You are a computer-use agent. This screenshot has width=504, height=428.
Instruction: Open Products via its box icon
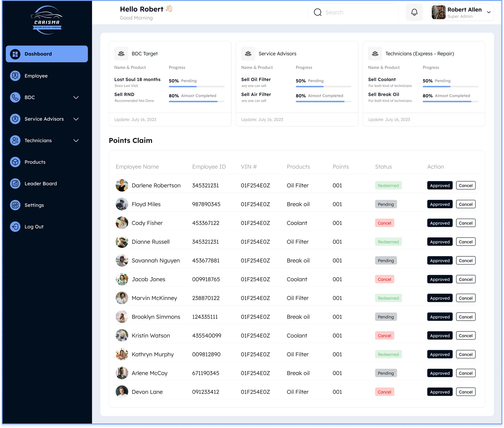[15, 162]
